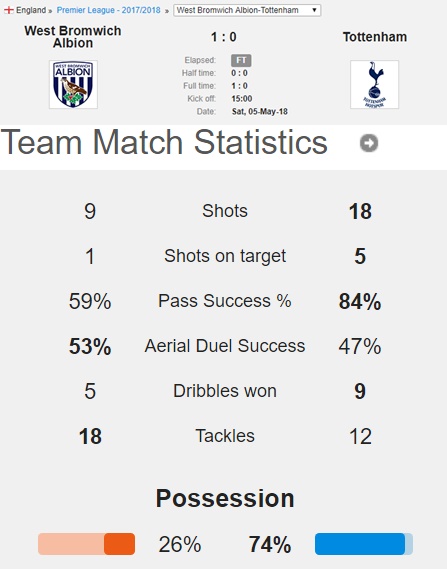Viewport: 447px width, 569px height.
Task: Click the Aerial Duel Success label
Action: [x=225, y=346]
